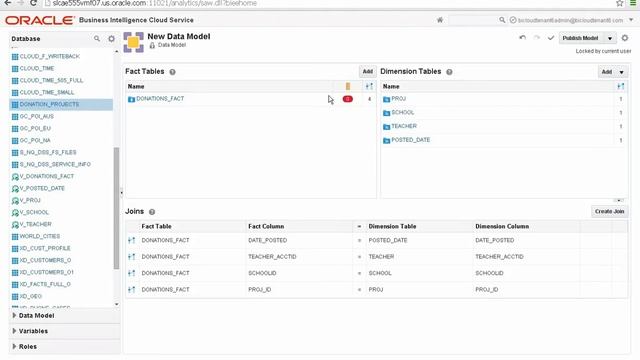
Task: Click joins column header in Fact Tables
Action: [369, 86]
